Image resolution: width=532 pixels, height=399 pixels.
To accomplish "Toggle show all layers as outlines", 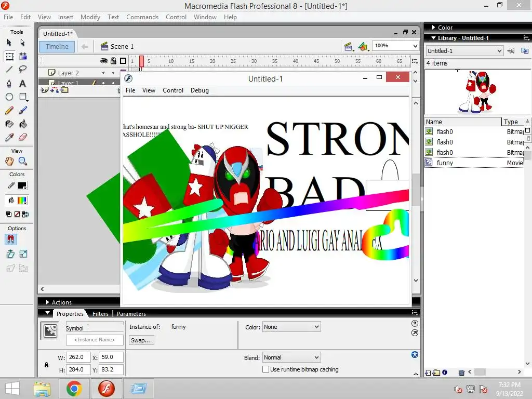I will point(123,61).
